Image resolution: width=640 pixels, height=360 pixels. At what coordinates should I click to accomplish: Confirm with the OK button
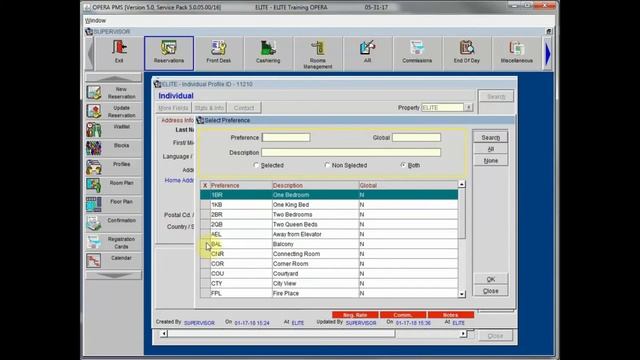point(491,279)
